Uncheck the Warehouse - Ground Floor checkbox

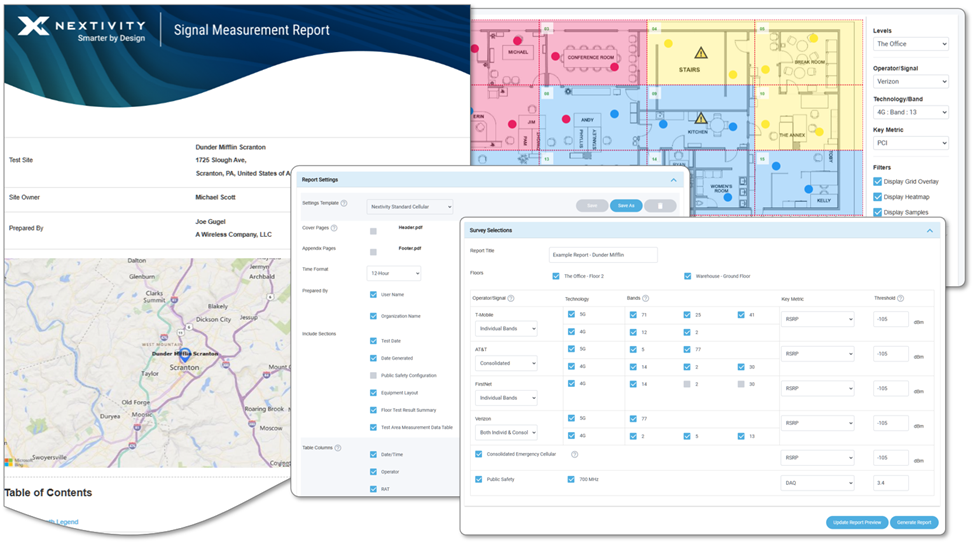[688, 276]
